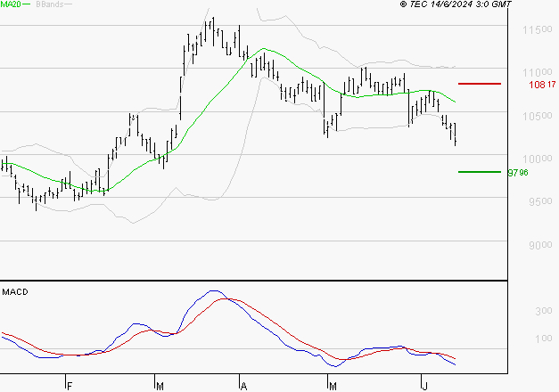The height and width of the screenshot is (392, 559).
Task: Click the 300 MACD axis label
Action: tap(544, 311)
